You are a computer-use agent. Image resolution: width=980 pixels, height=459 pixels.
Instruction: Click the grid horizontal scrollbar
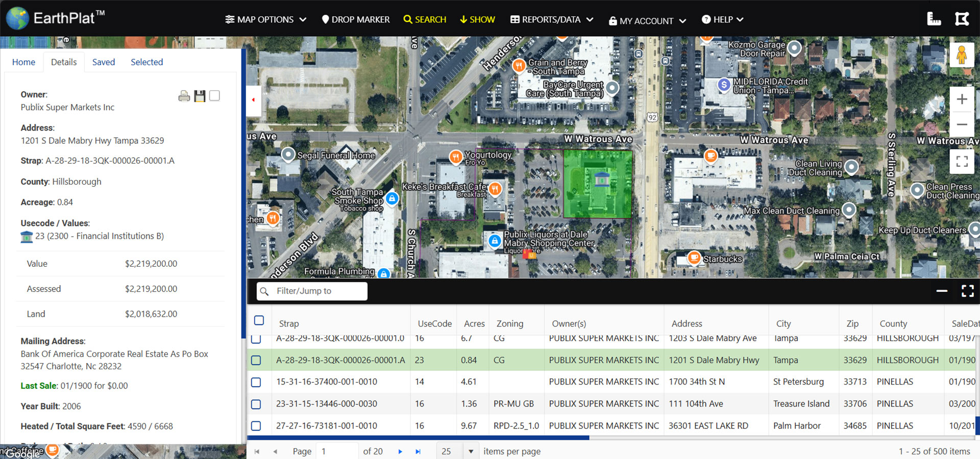click(x=418, y=438)
